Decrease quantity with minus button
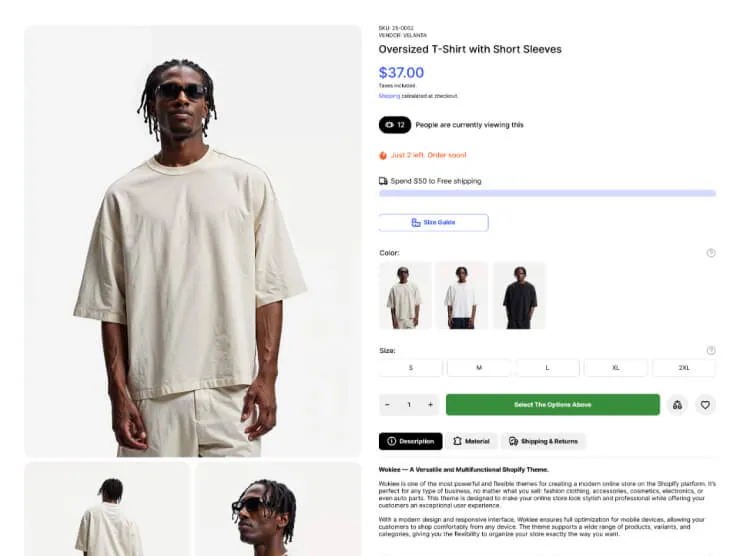 coord(387,405)
